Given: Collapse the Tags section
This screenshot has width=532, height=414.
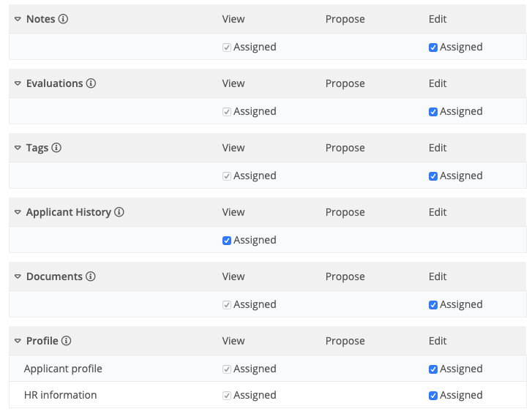Looking at the screenshot, I should click(x=18, y=148).
